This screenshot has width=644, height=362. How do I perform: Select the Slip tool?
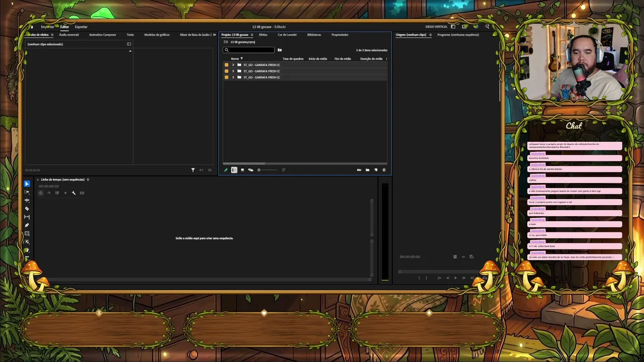27,217
